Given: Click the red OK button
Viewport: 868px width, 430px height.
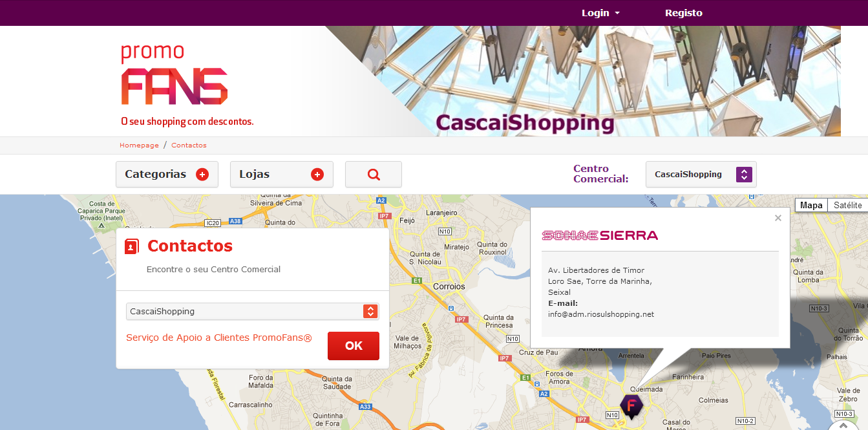Looking at the screenshot, I should [x=354, y=346].
